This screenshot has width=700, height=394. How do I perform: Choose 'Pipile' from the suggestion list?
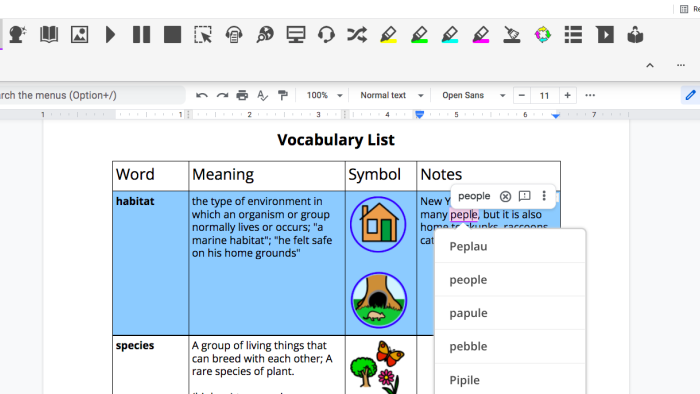pos(510,380)
